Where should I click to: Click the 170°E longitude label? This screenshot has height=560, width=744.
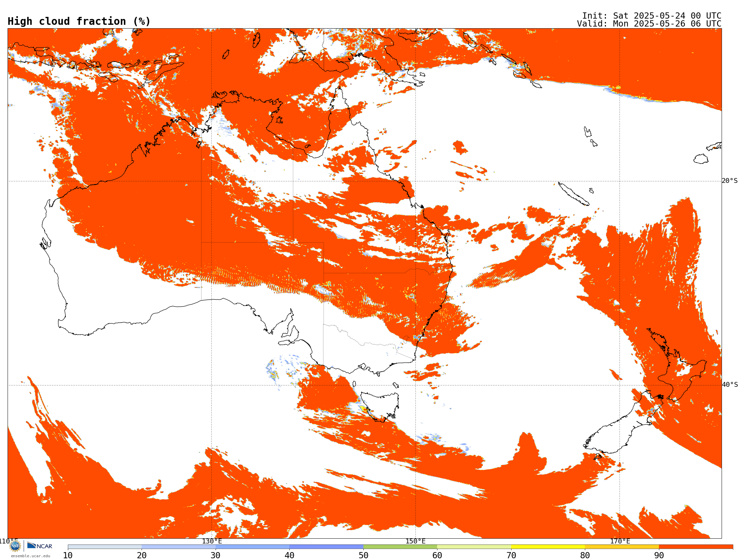click(620, 541)
